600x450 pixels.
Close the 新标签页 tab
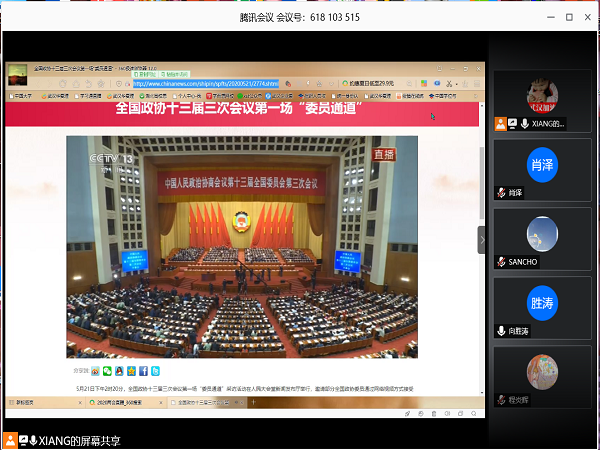point(80,403)
